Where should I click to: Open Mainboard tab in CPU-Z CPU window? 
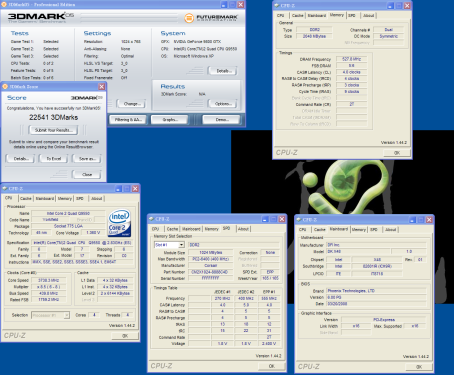[x=45, y=198]
